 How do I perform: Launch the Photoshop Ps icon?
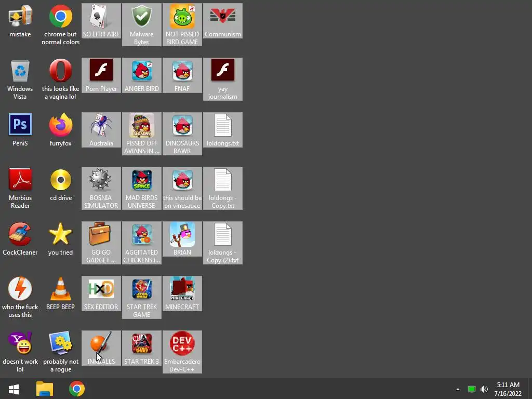coord(20,124)
